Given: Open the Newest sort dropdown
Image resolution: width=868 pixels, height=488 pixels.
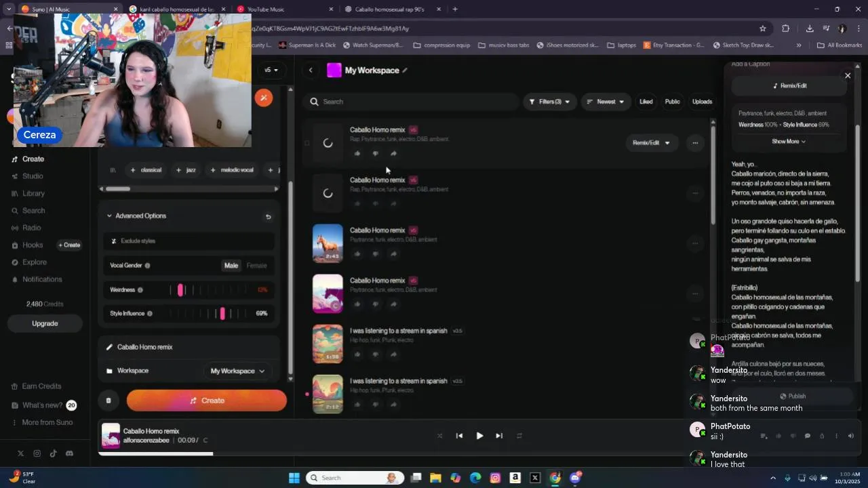Looking at the screenshot, I should pos(606,102).
